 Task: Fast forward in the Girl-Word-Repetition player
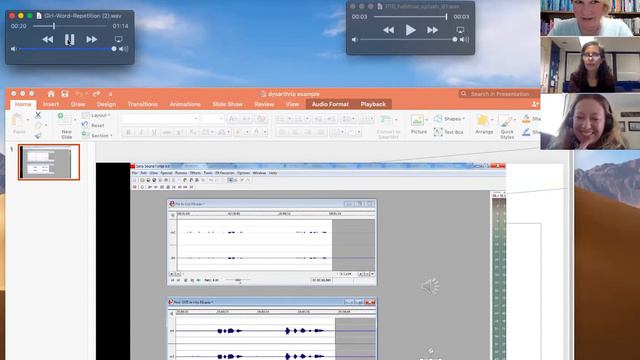click(x=91, y=39)
